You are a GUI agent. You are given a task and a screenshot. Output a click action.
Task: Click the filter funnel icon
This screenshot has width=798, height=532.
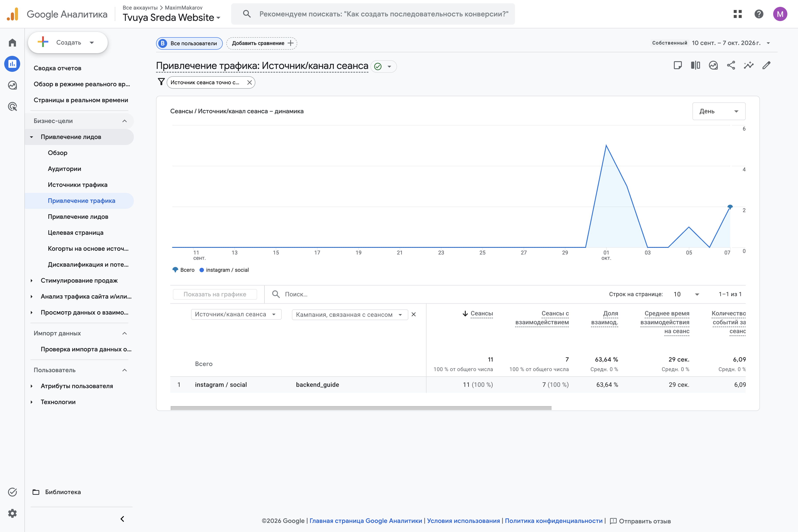pyautogui.click(x=161, y=82)
